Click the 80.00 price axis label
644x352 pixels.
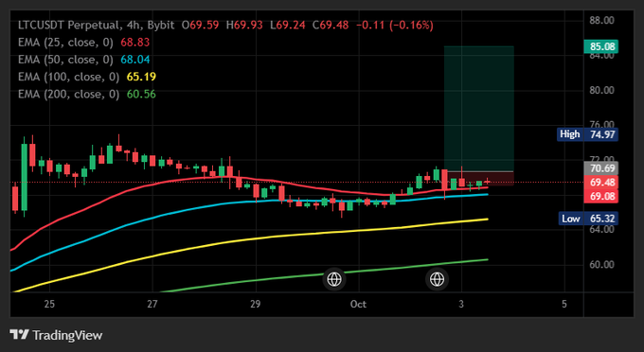601,90
